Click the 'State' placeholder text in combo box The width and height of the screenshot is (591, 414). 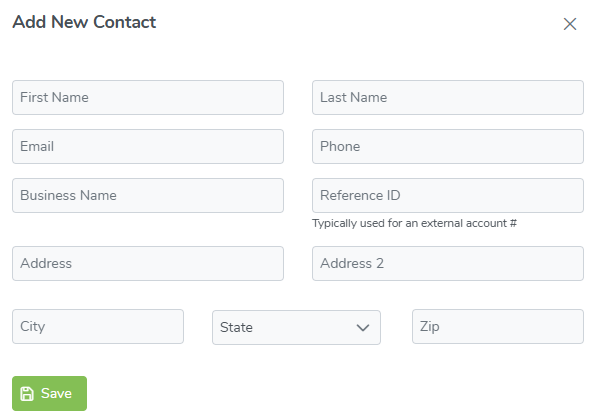tap(236, 327)
